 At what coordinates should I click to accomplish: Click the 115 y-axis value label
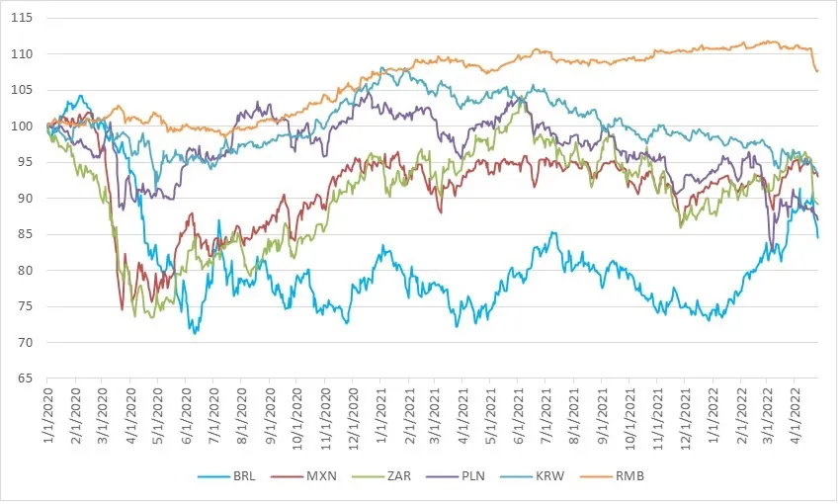(x=22, y=18)
